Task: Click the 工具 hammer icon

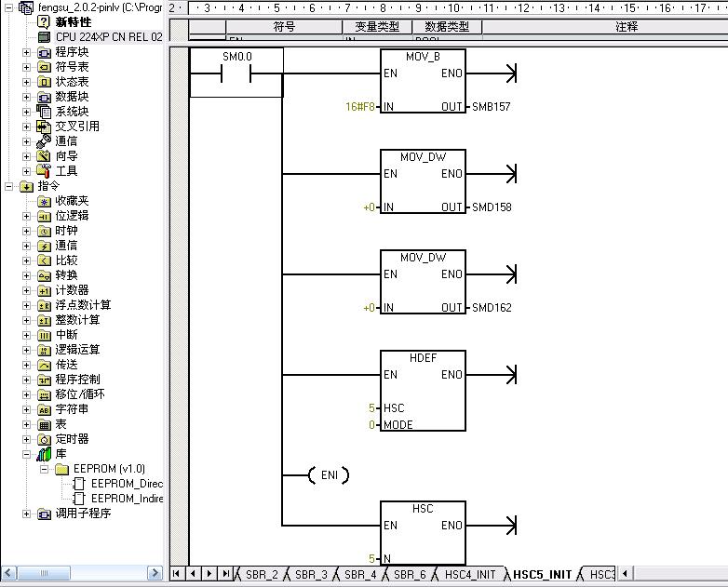Action: click(x=44, y=171)
